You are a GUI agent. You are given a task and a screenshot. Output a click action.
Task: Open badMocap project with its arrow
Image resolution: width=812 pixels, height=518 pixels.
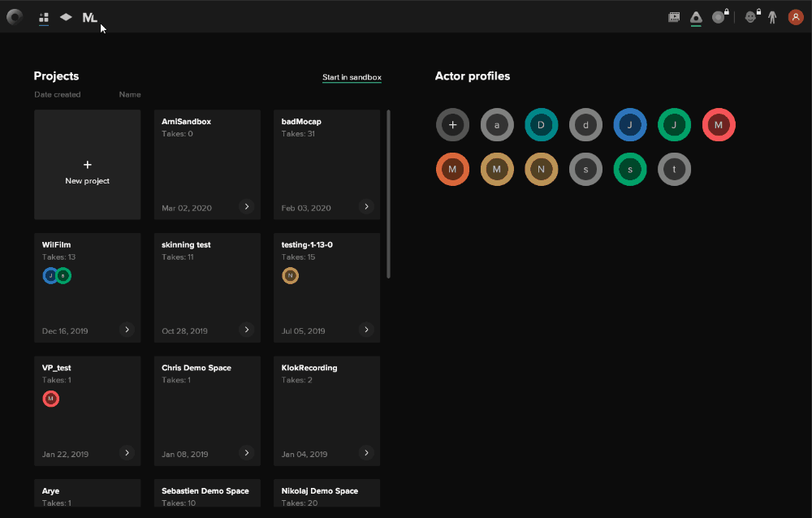pyautogui.click(x=366, y=207)
